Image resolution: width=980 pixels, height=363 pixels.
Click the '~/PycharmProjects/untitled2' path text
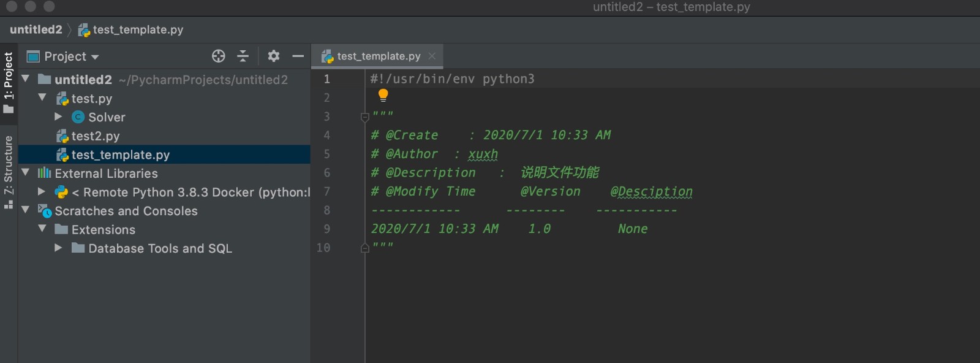pyautogui.click(x=203, y=80)
